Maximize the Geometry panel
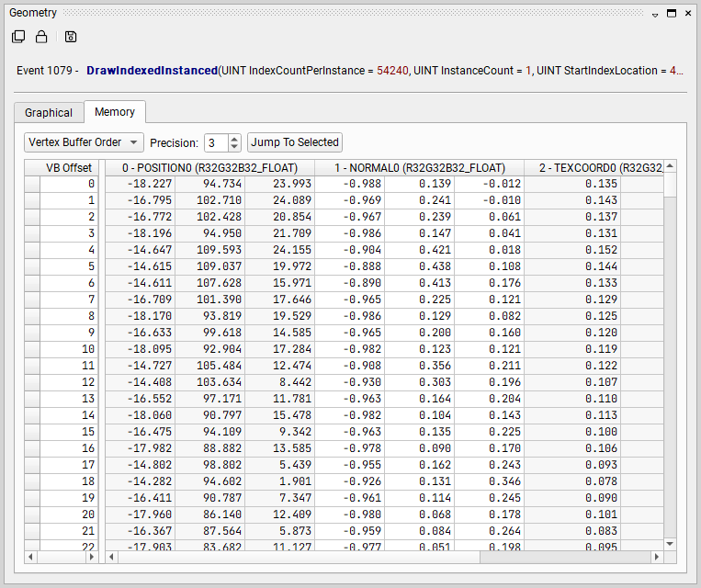This screenshot has height=588, width=701. pyautogui.click(x=672, y=15)
